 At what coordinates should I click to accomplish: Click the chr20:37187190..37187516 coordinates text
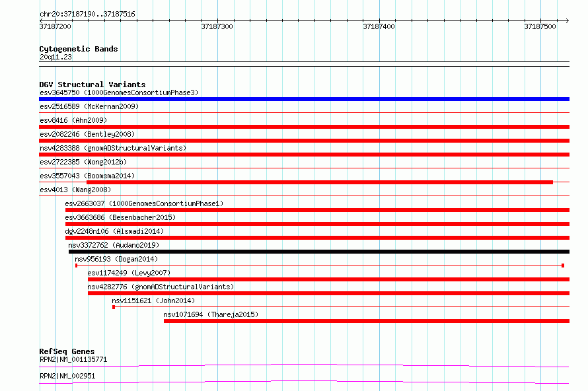pyautogui.click(x=87, y=15)
